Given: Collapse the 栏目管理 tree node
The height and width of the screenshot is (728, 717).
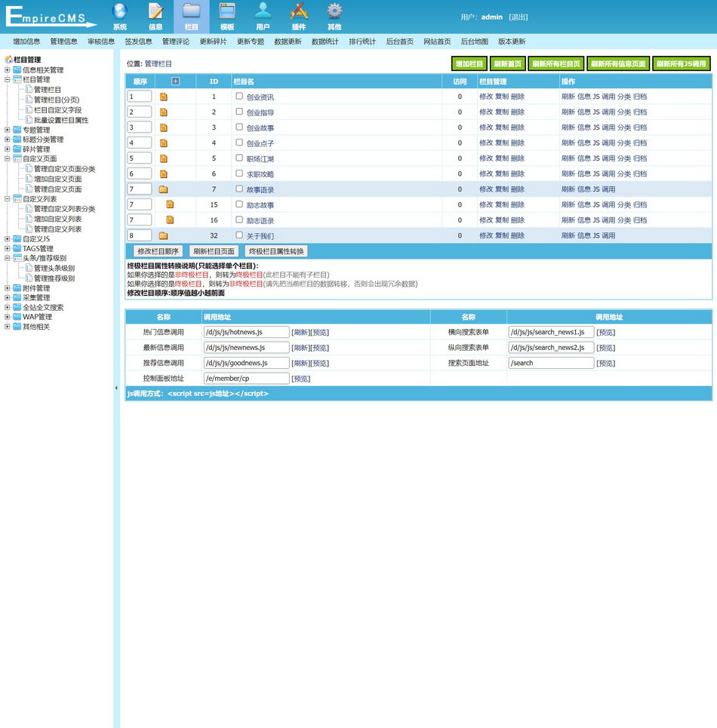Looking at the screenshot, I should pos(8,79).
